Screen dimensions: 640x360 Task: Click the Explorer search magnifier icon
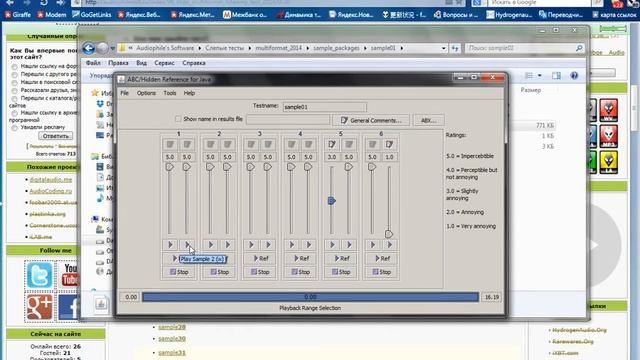pyautogui.click(x=579, y=48)
